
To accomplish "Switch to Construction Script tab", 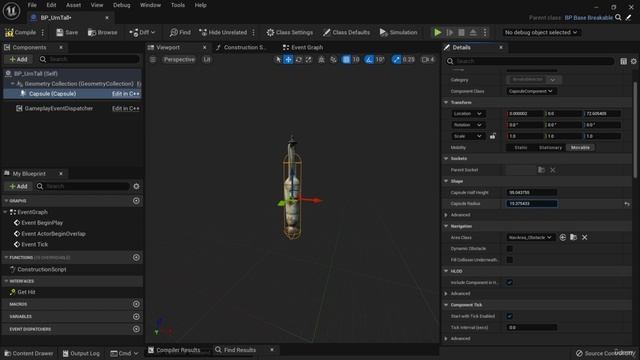I will (243, 47).
